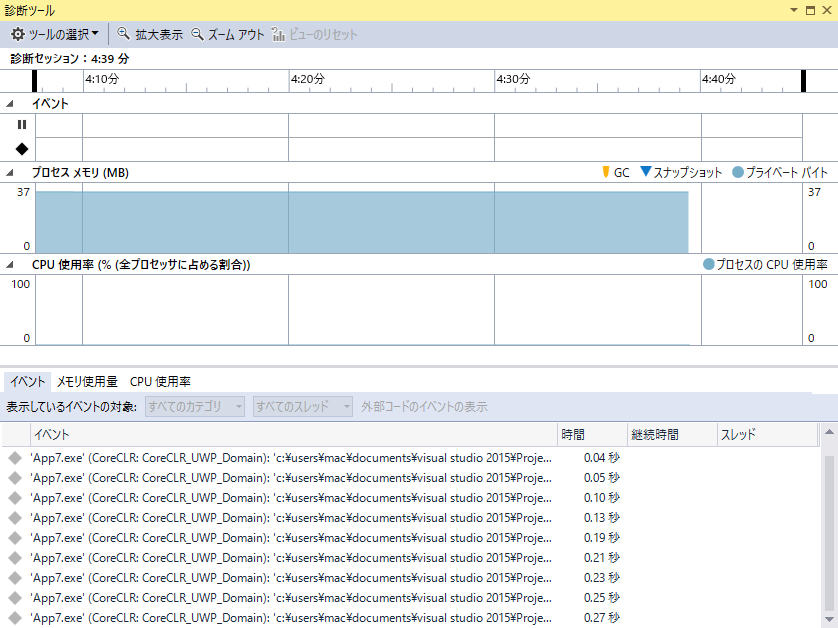838x628 pixels.
Task: Select the event row at 0.25 秒
Action: pyautogui.click(x=410, y=598)
